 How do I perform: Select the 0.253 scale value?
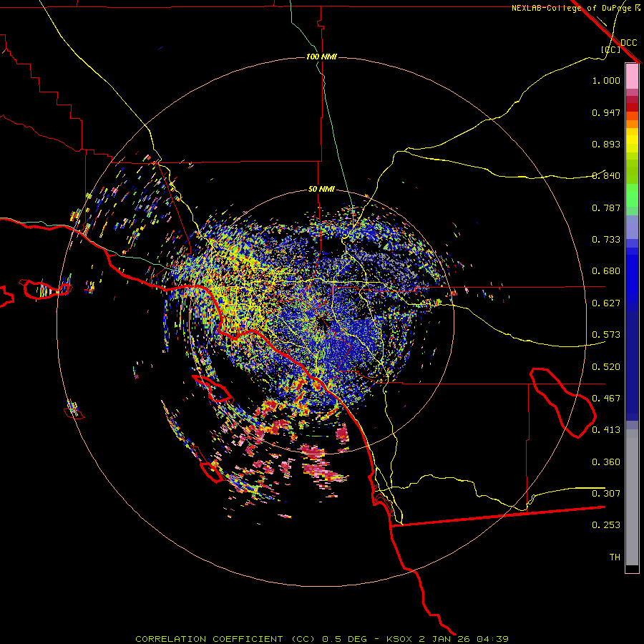[x=606, y=525]
